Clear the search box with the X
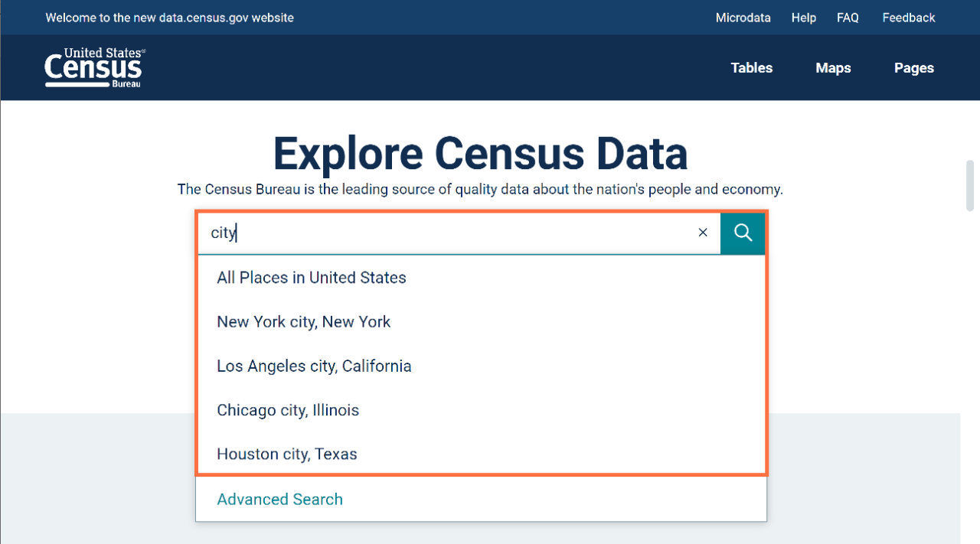This screenshot has height=544, width=980. point(703,233)
